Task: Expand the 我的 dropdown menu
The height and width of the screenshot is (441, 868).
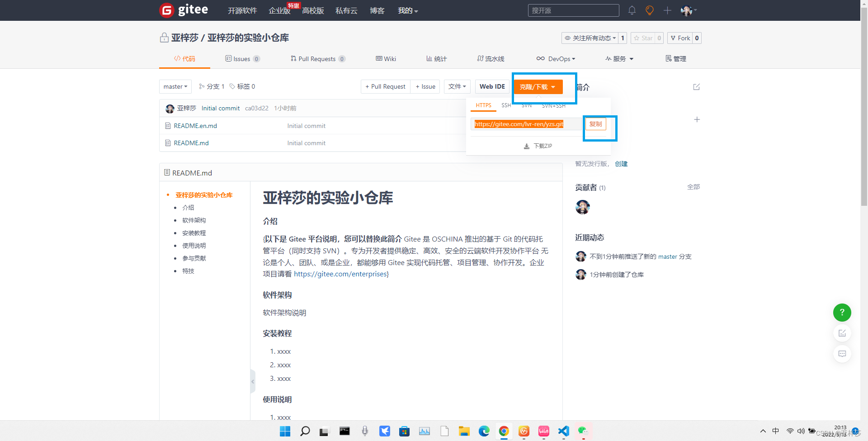Action: click(408, 10)
